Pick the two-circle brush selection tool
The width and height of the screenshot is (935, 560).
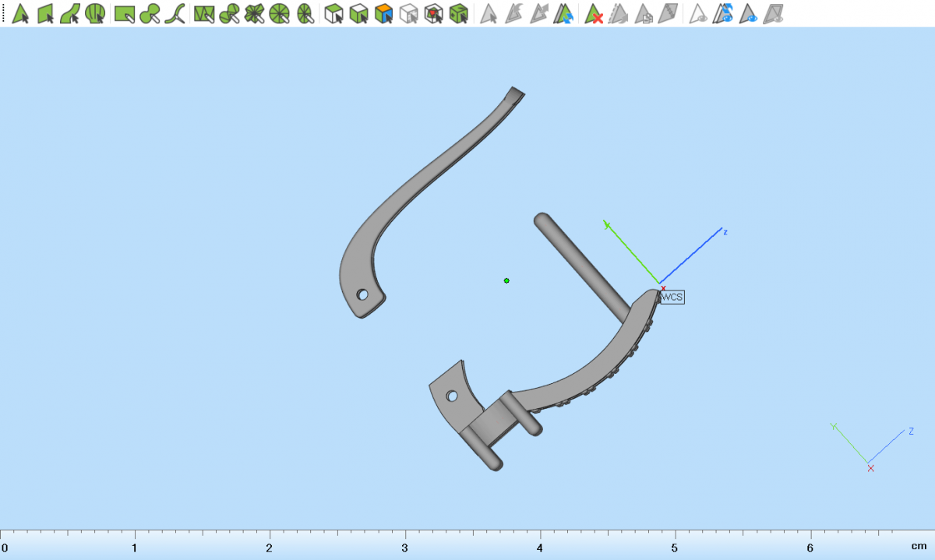point(150,13)
